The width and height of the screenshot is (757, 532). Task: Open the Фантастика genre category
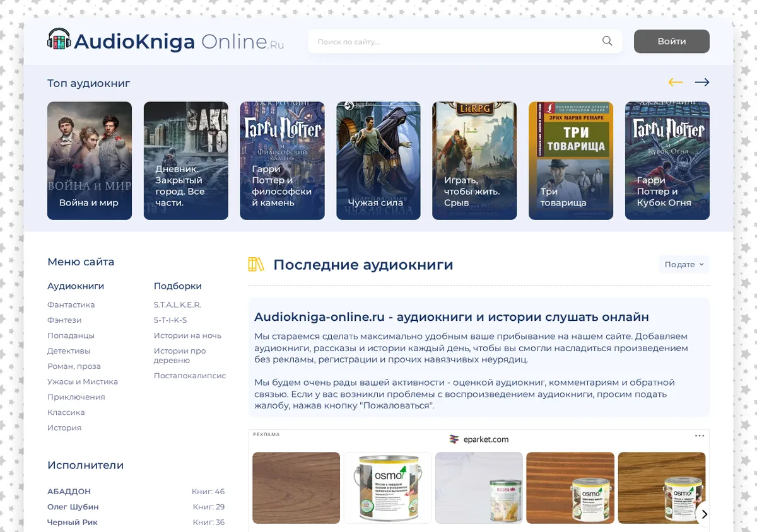tap(71, 304)
